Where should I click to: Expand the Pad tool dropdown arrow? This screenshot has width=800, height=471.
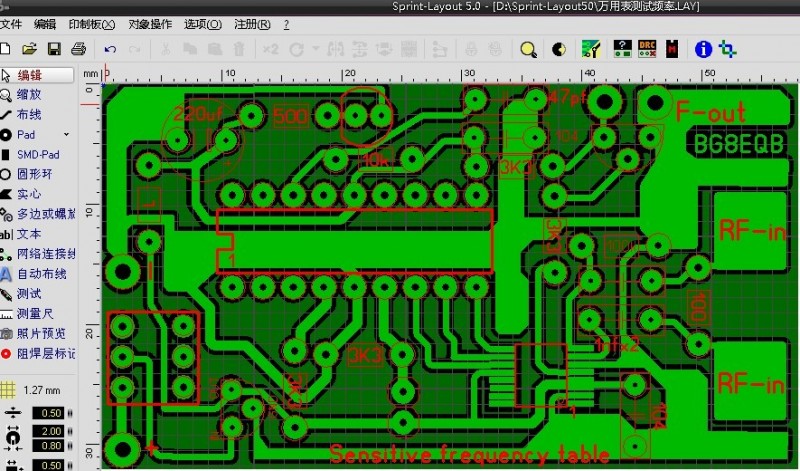pyautogui.click(x=67, y=134)
